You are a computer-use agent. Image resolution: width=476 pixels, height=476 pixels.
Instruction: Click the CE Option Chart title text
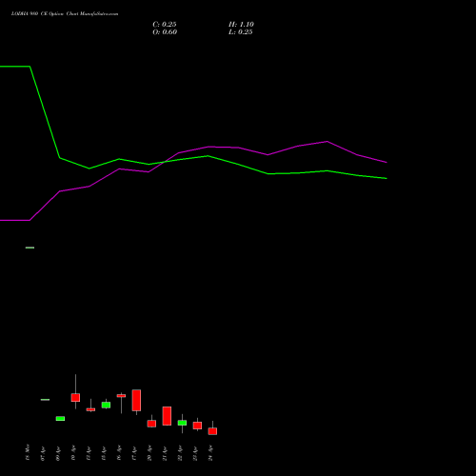(65, 14)
